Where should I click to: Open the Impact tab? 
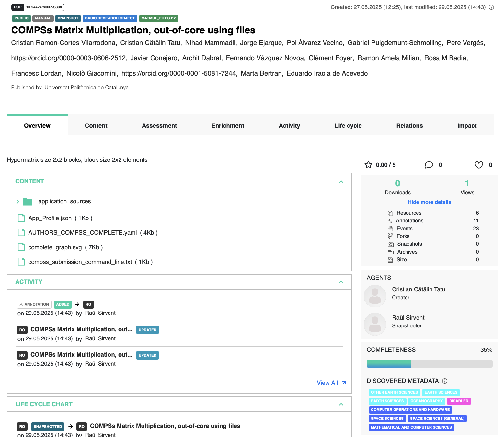point(467,125)
